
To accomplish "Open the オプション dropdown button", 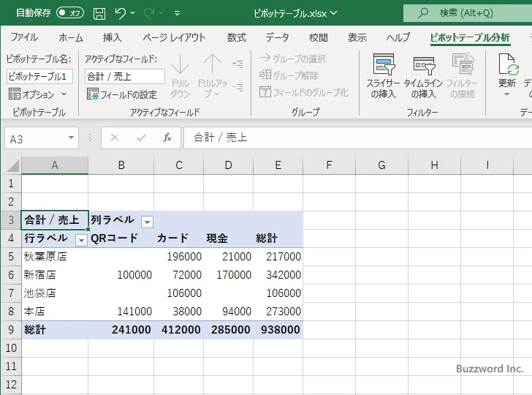I will tap(37, 94).
